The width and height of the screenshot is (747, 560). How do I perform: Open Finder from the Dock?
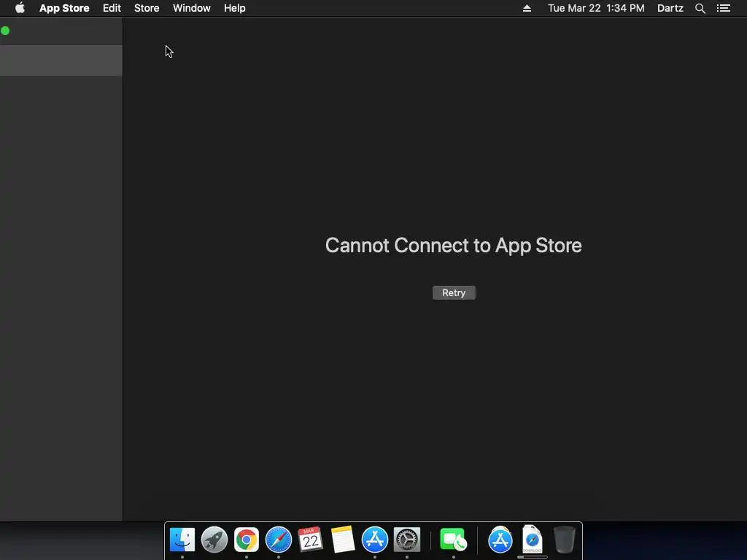pos(182,540)
